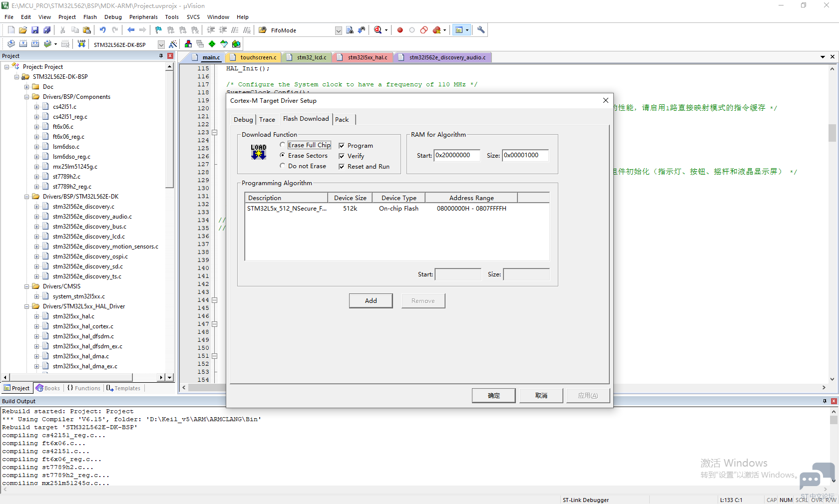839x504 pixels.
Task: Click the Disable All Breakpoints icon
Action: click(x=424, y=30)
